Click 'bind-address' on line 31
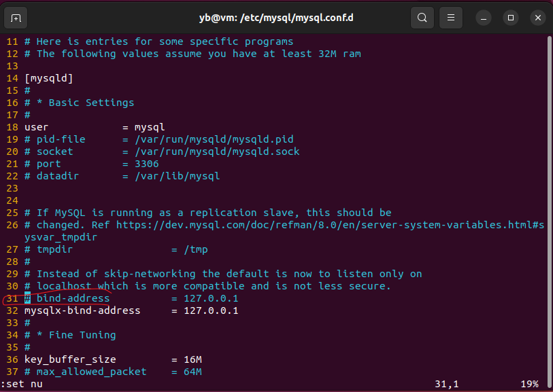This screenshot has width=553, height=392. [73, 298]
